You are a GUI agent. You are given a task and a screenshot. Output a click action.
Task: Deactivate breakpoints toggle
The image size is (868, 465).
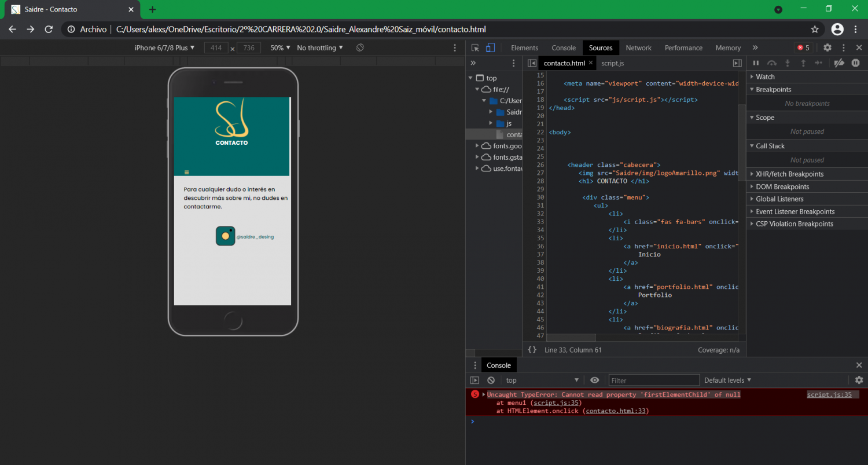click(839, 63)
